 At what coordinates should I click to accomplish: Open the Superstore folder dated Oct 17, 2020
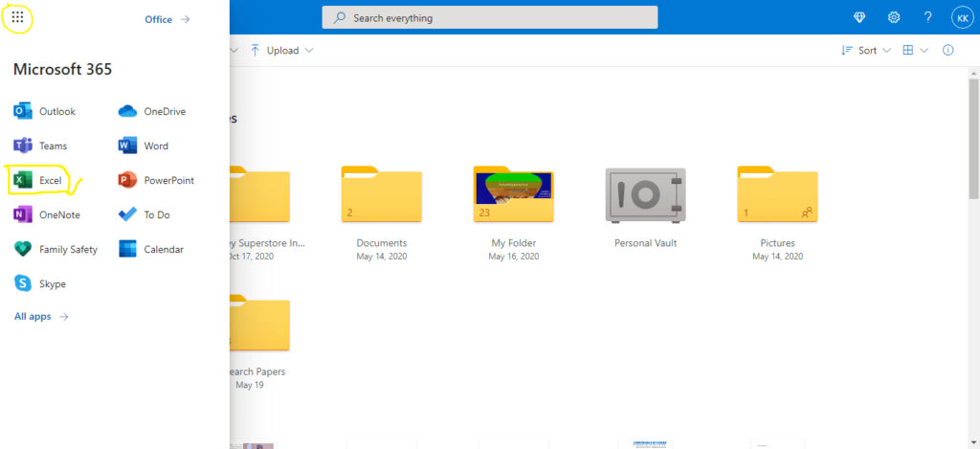pos(260,194)
